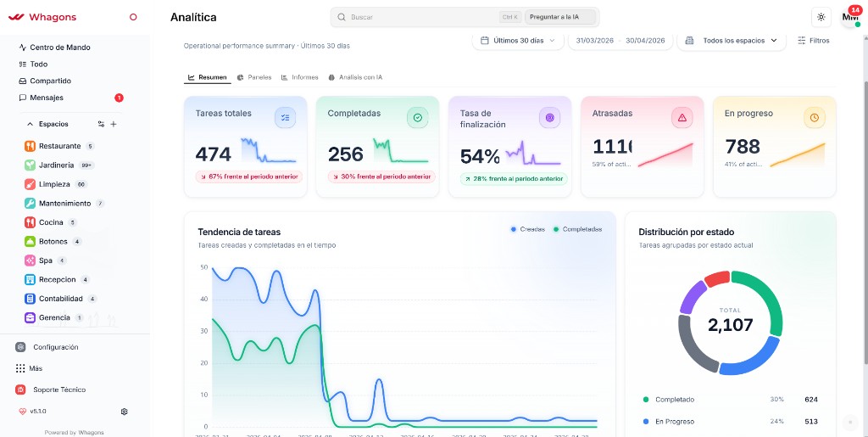
Task: Open the Filtros button
Action: pyautogui.click(x=813, y=41)
